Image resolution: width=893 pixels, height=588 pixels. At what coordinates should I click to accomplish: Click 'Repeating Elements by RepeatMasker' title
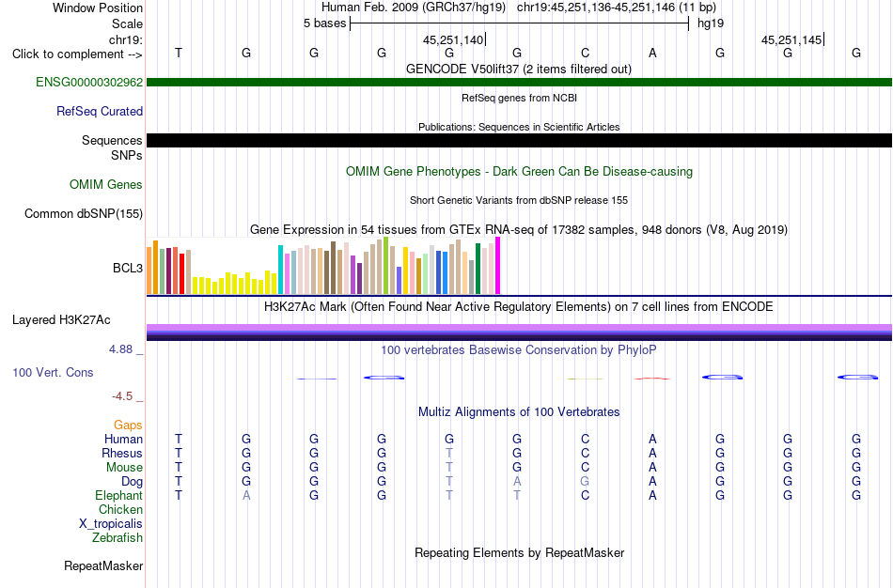[x=519, y=552]
